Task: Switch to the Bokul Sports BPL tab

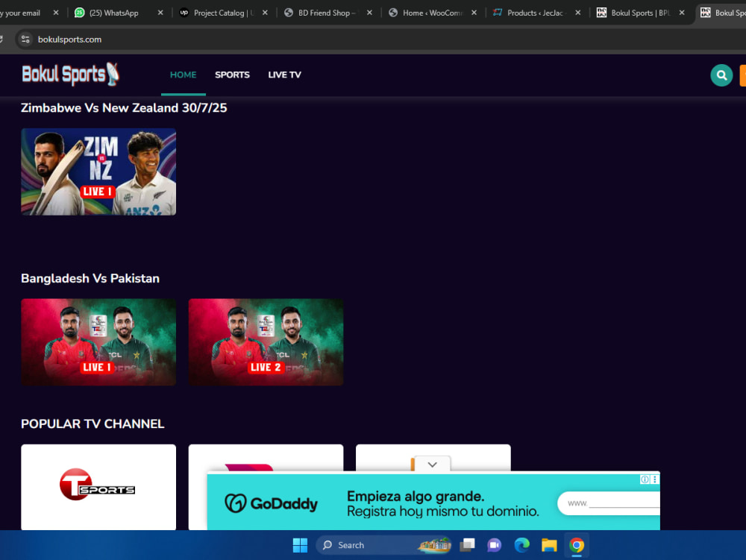Action: 636,13
